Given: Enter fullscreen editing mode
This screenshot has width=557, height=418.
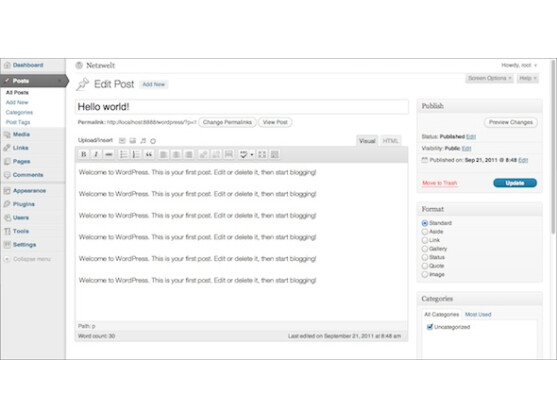Looking at the screenshot, I should [262, 154].
